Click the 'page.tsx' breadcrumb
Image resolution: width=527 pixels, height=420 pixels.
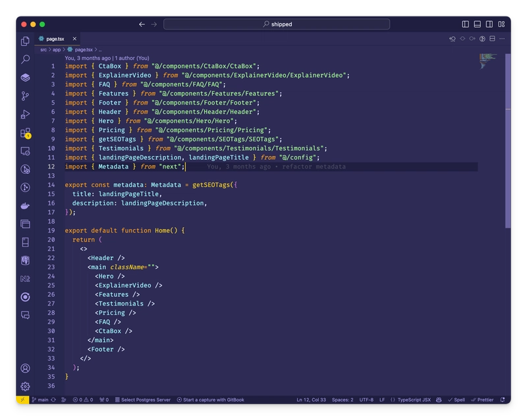[84, 50]
